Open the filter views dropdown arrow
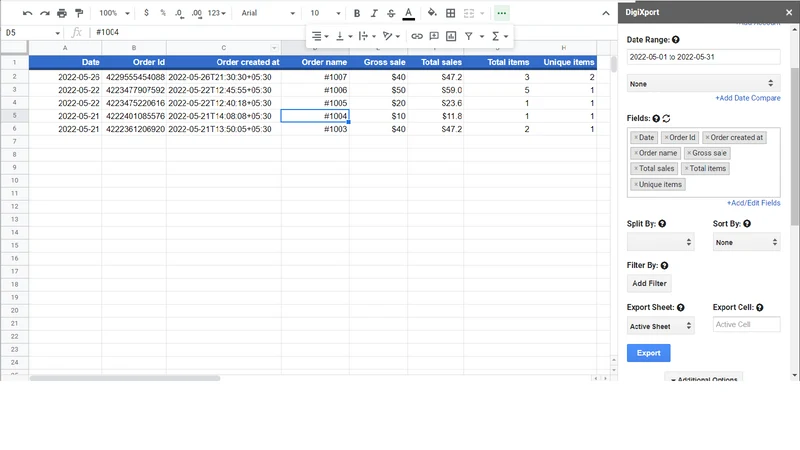This screenshot has height=450, width=800. 482,36
